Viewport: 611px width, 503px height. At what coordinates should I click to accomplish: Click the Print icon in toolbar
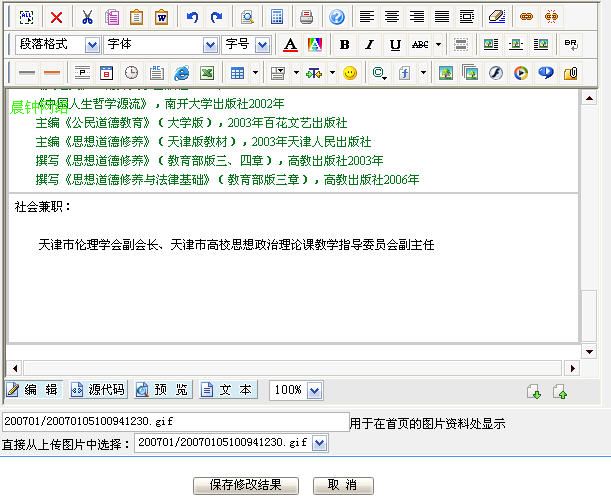tap(307, 17)
